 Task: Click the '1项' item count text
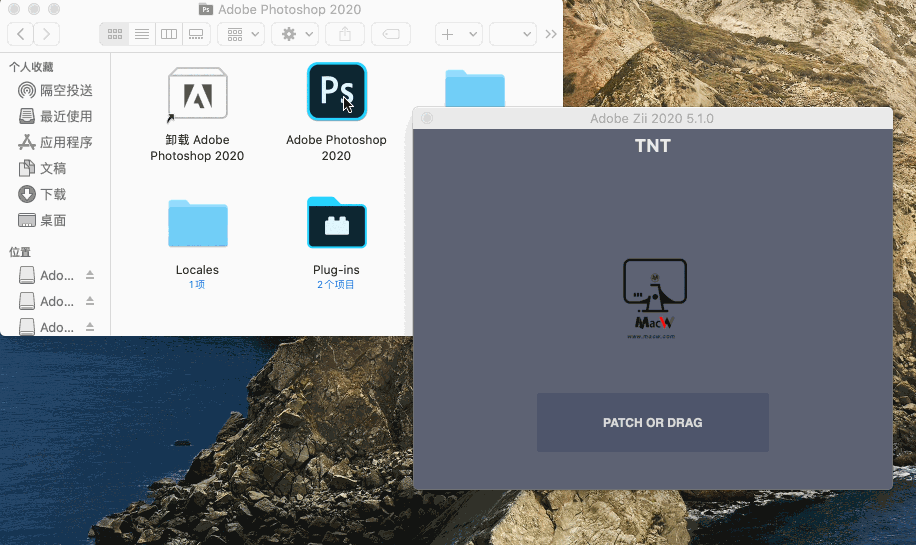click(x=197, y=285)
